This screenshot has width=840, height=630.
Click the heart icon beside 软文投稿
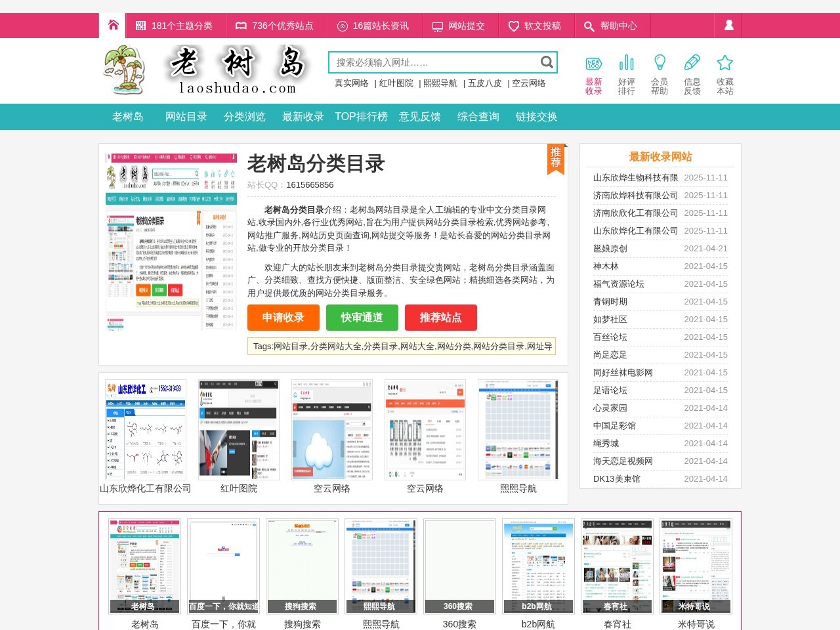click(513, 26)
